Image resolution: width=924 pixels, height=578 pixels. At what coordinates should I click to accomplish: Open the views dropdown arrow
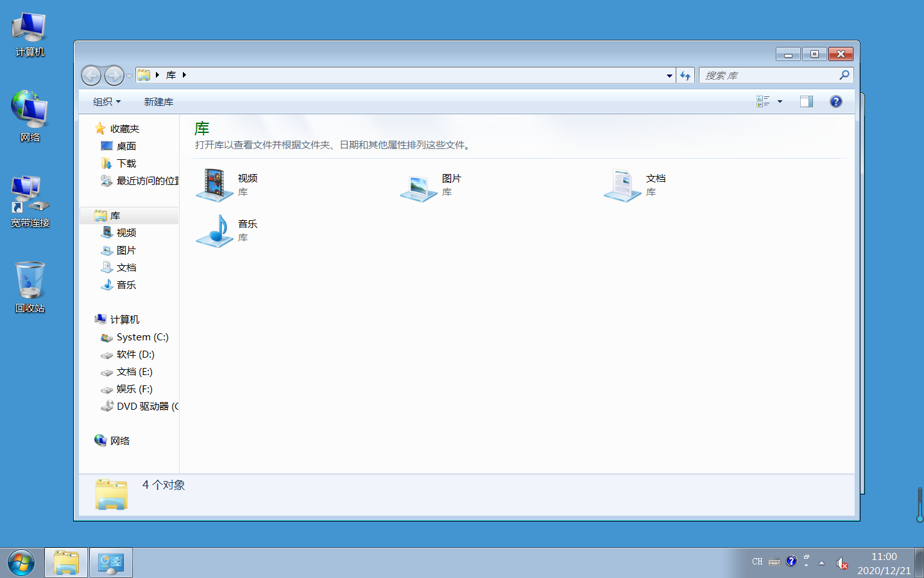tap(778, 101)
